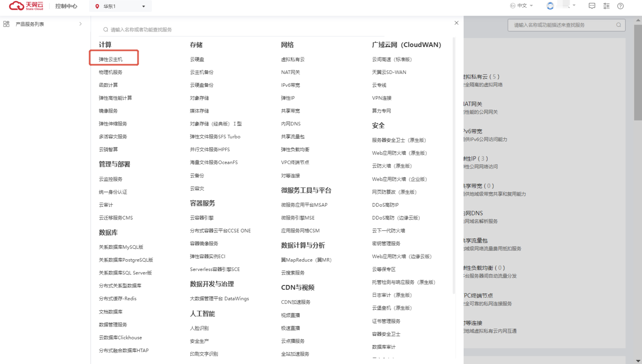The width and height of the screenshot is (642, 364).
Task: Open the settings sliders icon in header
Action: (x=606, y=6)
